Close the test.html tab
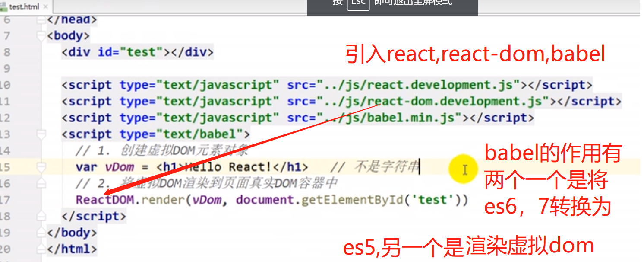Viewport: 644px width, 262px height. [46, 6]
